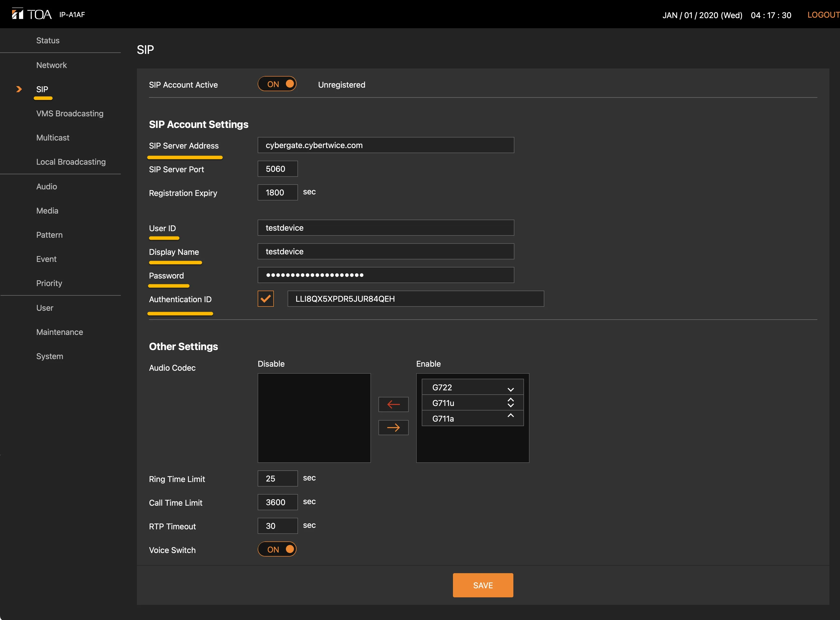Image resolution: width=840 pixels, height=620 pixels.
Task: Open the Network settings page
Action: (51, 65)
